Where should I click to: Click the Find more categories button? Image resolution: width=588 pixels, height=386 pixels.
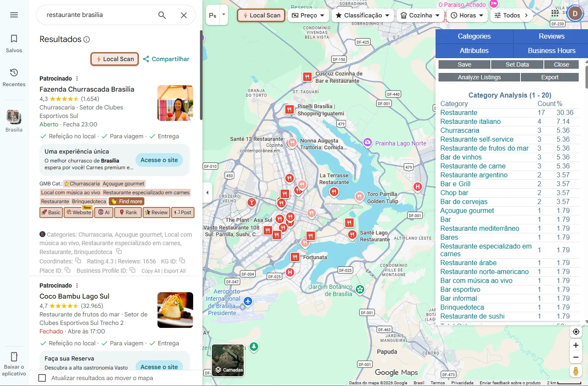(127, 201)
